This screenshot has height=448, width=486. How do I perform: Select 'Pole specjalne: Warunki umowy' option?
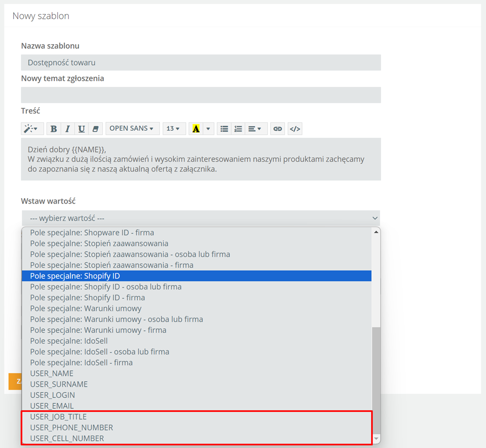point(197,309)
